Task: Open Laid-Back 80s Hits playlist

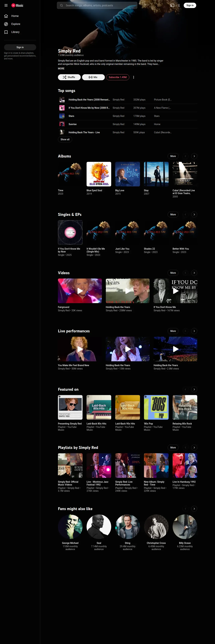Action: click(99, 407)
